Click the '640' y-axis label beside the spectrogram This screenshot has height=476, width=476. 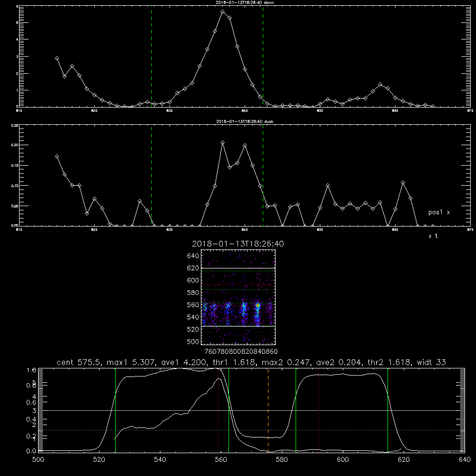(x=193, y=256)
